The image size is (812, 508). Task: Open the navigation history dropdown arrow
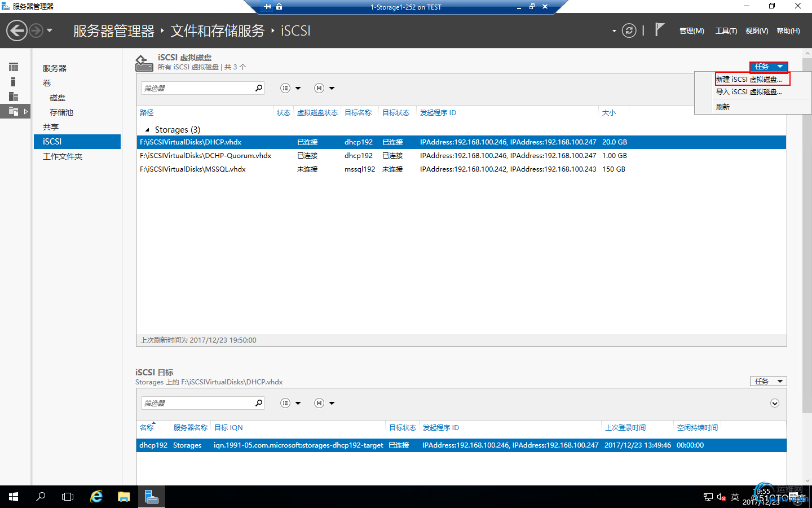tap(50, 30)
